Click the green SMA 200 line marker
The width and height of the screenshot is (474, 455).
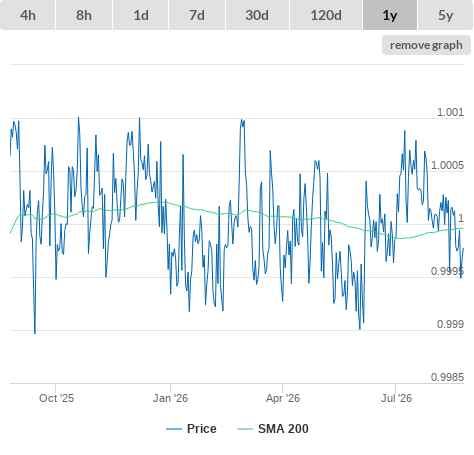245,429
